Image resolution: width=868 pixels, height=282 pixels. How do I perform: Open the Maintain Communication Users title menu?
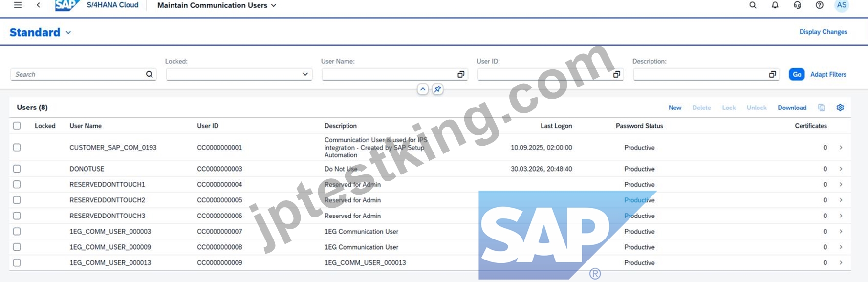(x=217, y=5)
